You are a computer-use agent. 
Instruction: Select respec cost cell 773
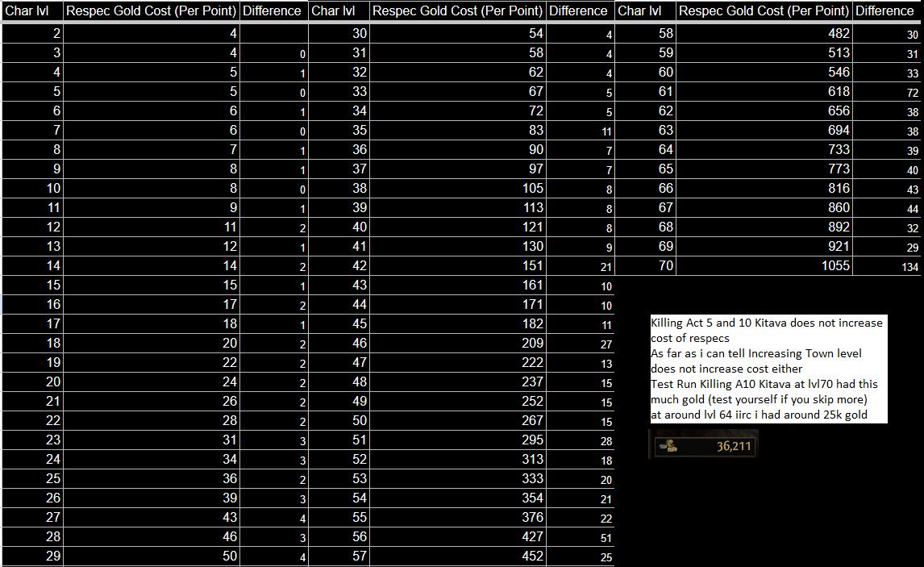point(764,169)
